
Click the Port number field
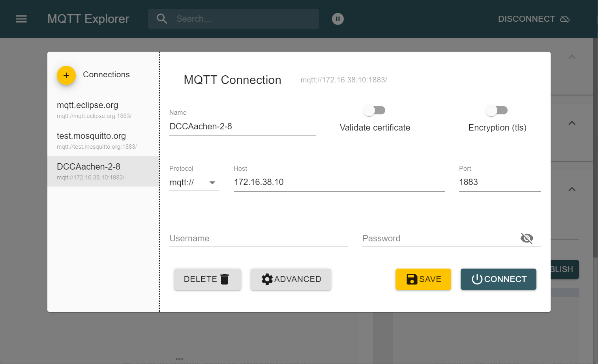click(x=499, y=182)
